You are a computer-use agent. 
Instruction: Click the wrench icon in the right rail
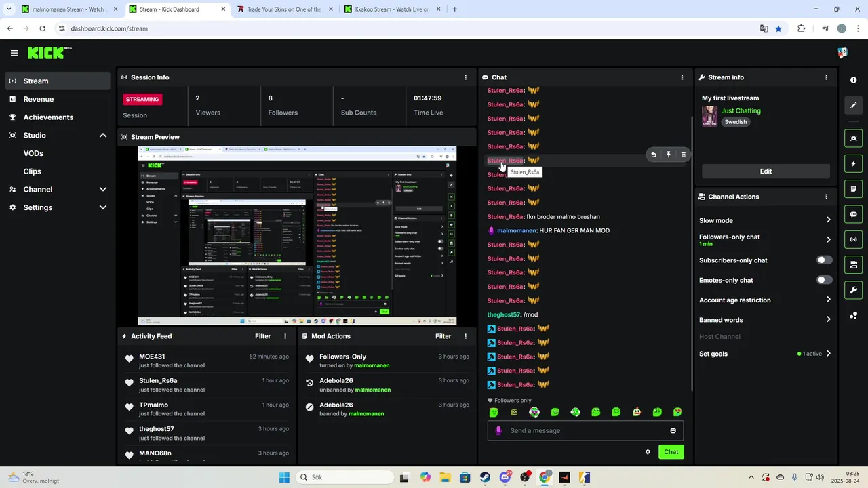(x=853, y=290)
